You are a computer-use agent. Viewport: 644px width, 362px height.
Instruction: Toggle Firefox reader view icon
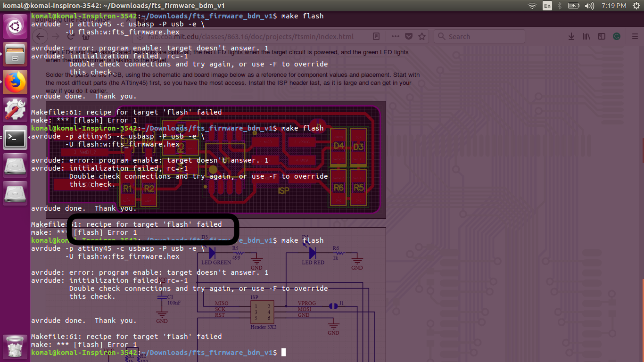pos(376,36)
